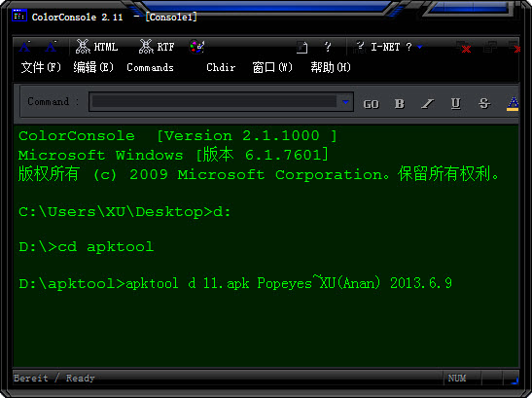Click the second blue font size icon
The image size is (532, 398).
[51, 47]
